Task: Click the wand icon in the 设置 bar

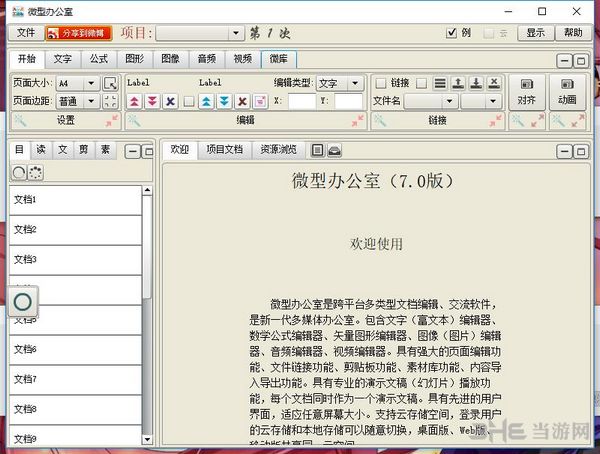Action: point(20,121)
